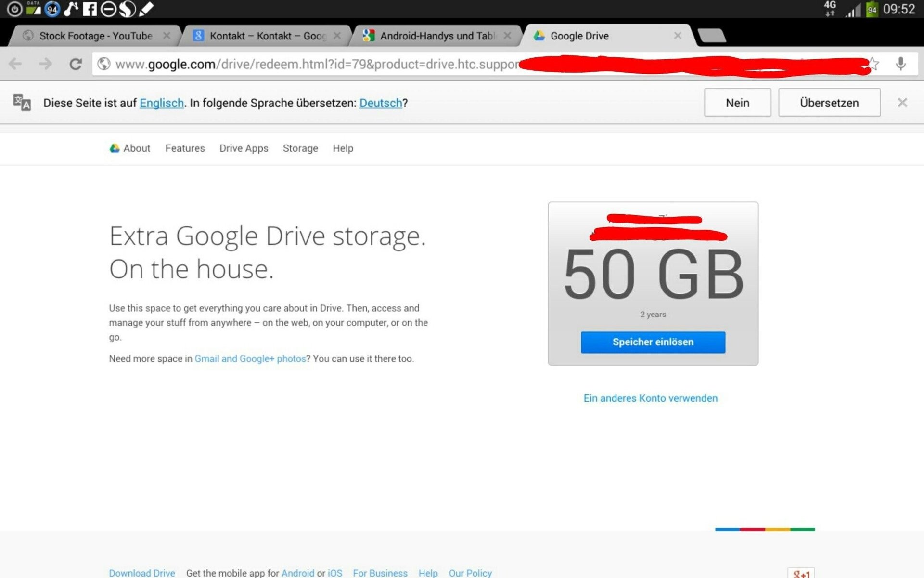The image size is (924, 578).
Task: Open the Our Policy footer link
Action: (470, 573)
